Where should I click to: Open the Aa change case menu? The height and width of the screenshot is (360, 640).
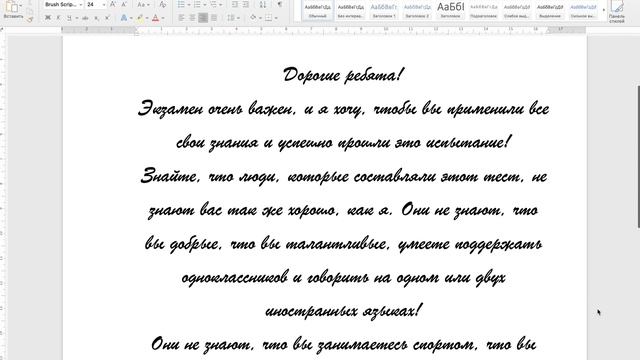coord(142,4)
